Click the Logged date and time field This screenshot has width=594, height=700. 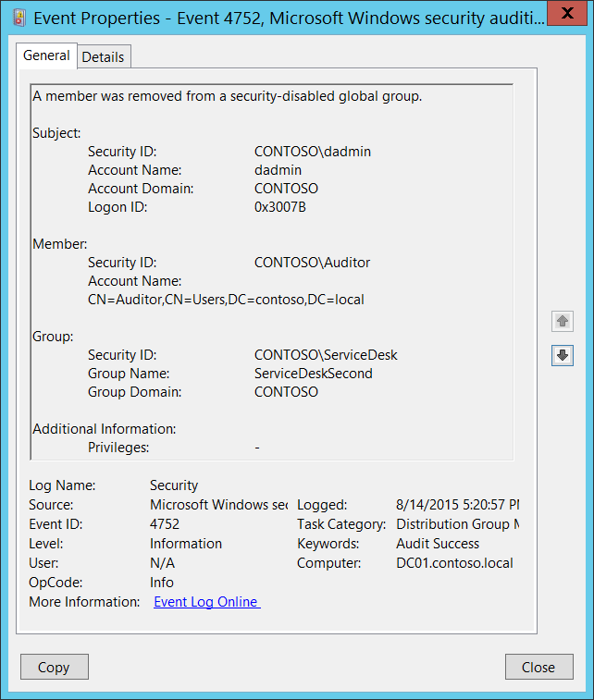(x=457, y=505)
